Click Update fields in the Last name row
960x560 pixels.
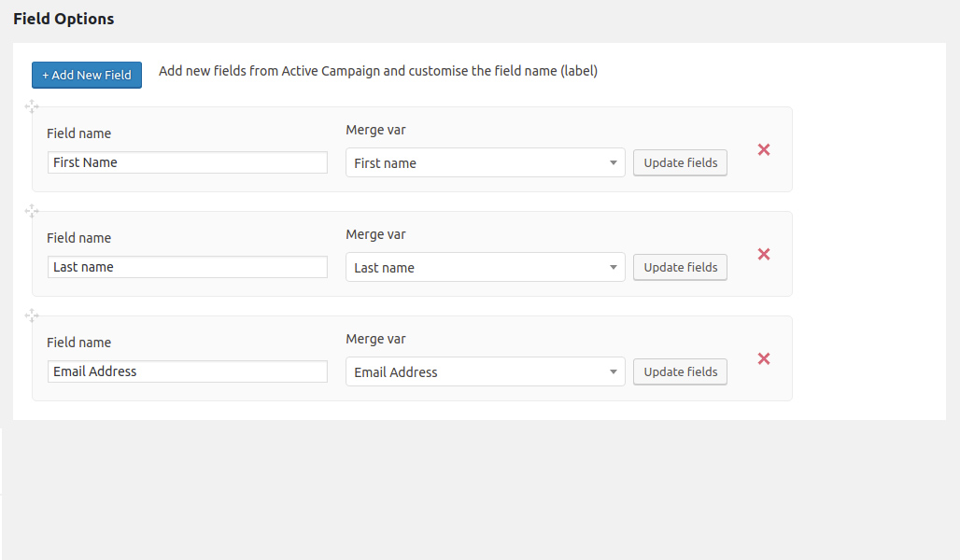pyautogui.click(x=680, y=267)
